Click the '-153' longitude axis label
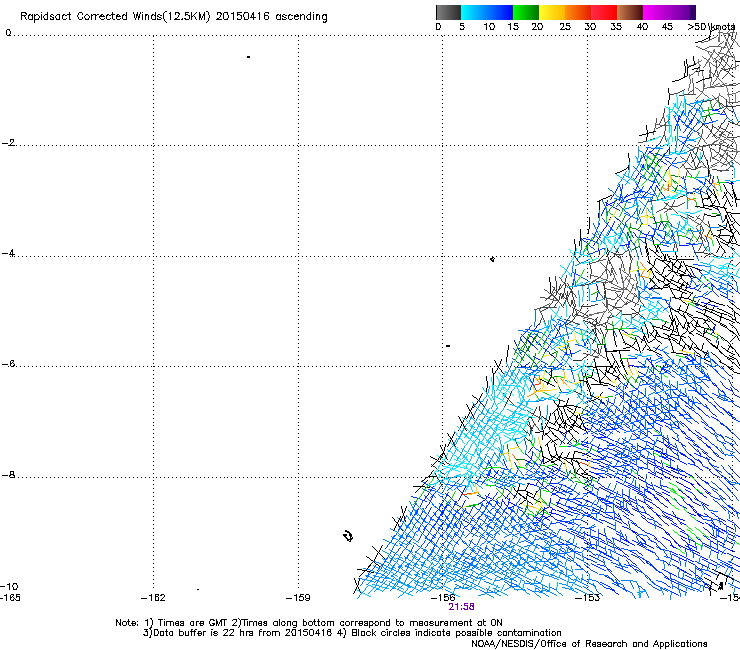This screenshot has width=740, height=650. (x=588, y=598)
